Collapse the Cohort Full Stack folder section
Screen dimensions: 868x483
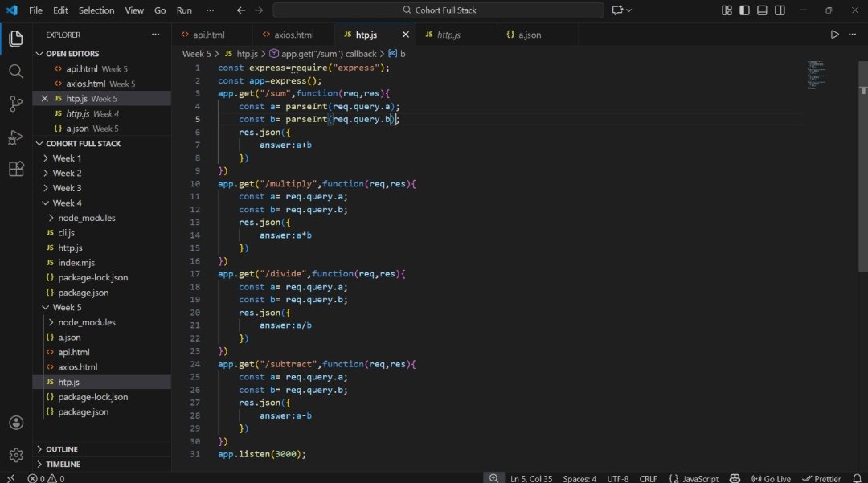coord(102,143)
